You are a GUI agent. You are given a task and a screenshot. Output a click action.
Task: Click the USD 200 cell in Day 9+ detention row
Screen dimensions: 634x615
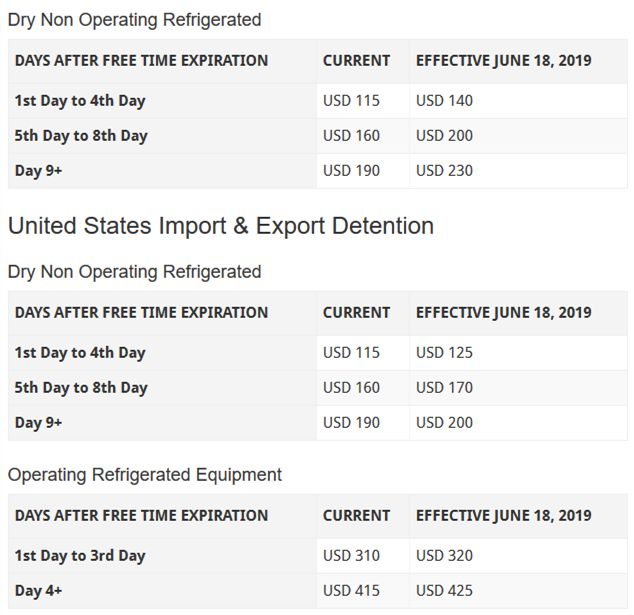point(444,423)
